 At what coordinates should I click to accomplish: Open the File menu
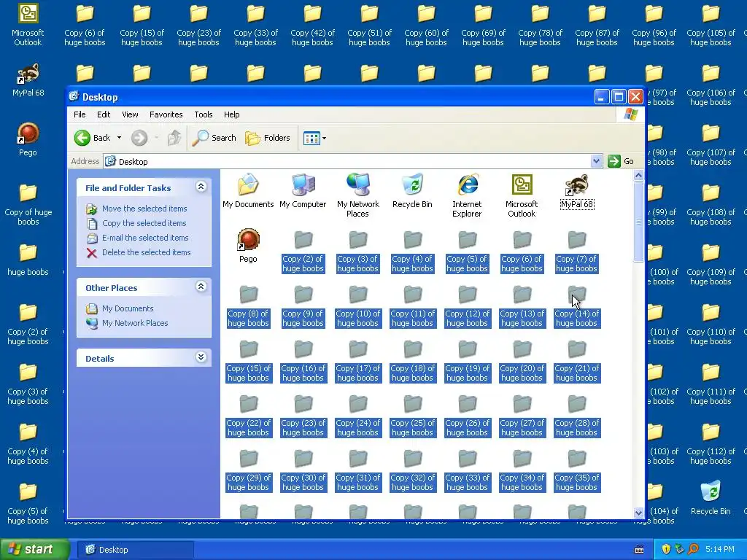click(80, 114)
